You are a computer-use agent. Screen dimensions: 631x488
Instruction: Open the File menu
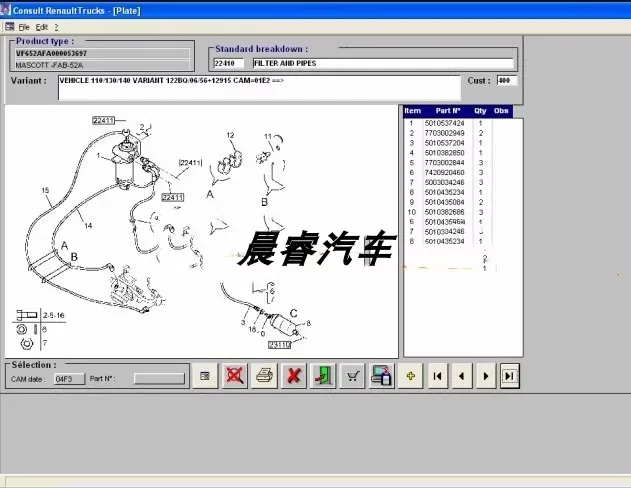[24, 27]
